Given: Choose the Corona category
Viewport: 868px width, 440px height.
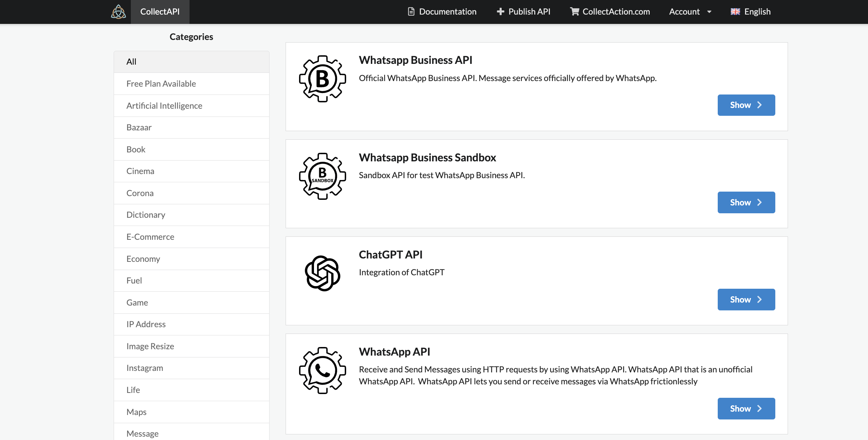Looking at the screenshot, I should 191,193.
